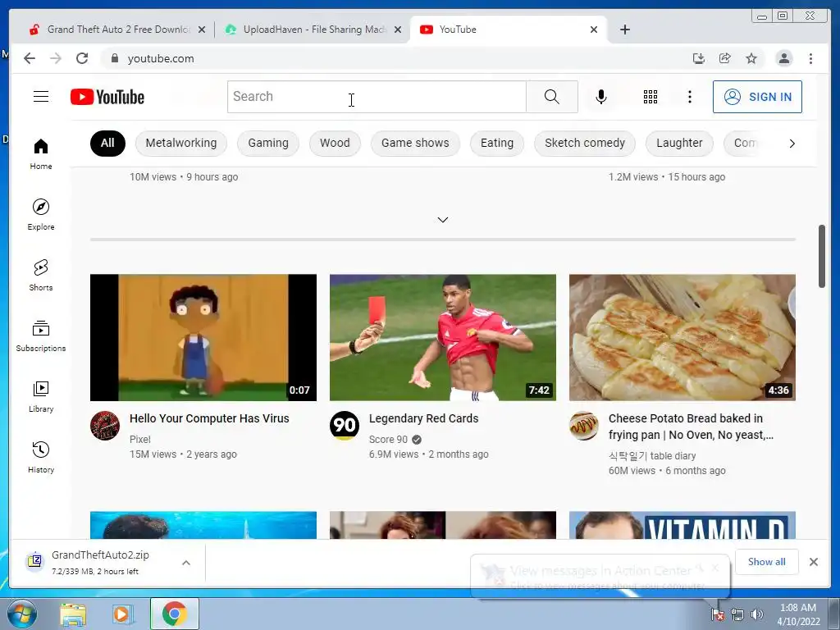
Task: Expand section with down chevron
Action: (442, 220)
